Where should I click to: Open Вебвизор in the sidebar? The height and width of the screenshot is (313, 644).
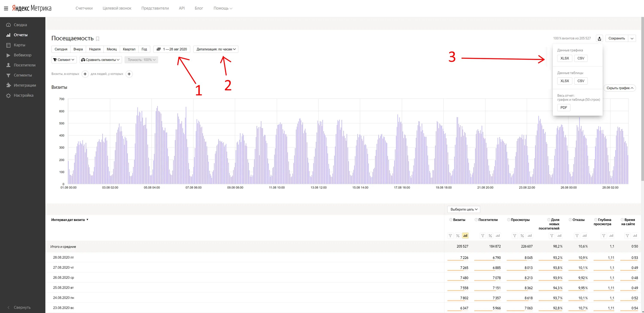[x=23, y=55]
